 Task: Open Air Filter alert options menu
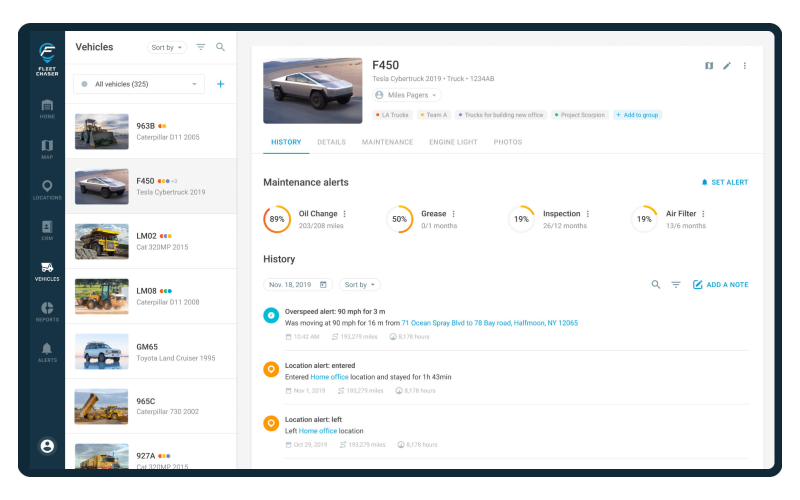click(x=703, y=214)
